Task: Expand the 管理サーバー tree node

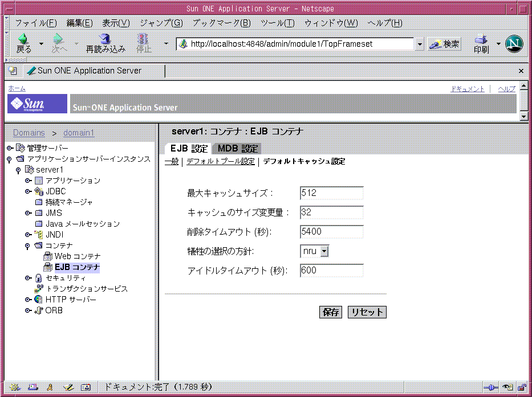Action: coord(10,148)
